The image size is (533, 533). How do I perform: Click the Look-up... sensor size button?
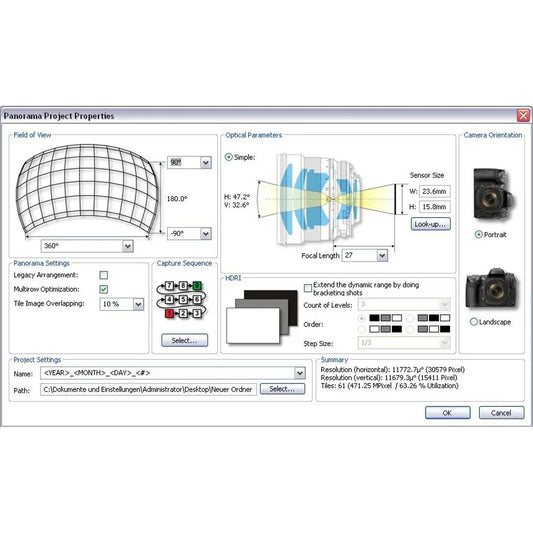[x=430, y=224]
